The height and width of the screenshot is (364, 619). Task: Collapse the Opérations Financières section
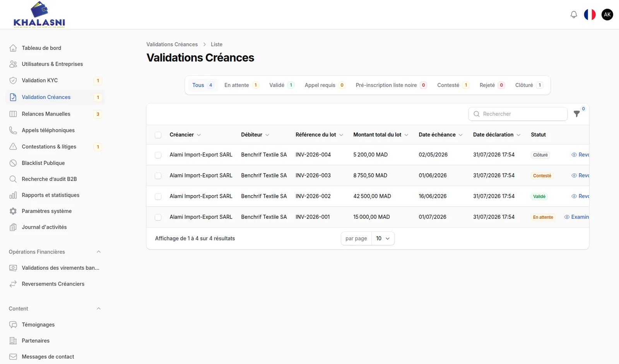[x=99, y=252]
